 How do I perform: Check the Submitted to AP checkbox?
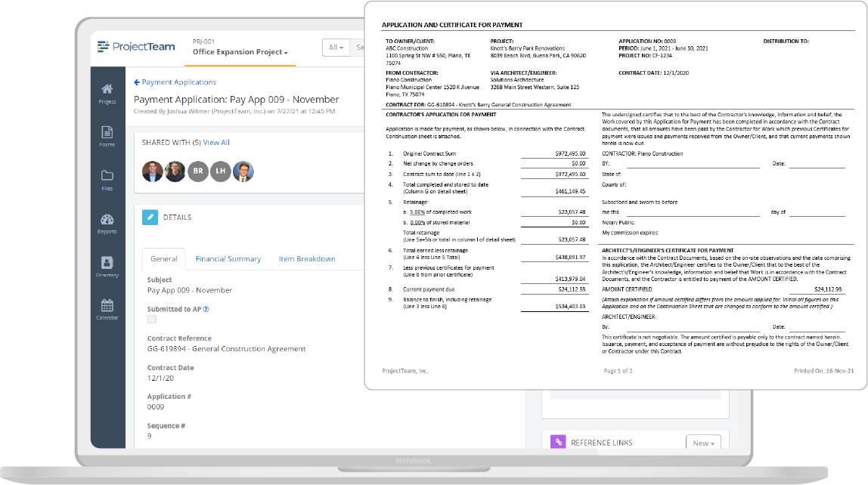tap(151, 319)
